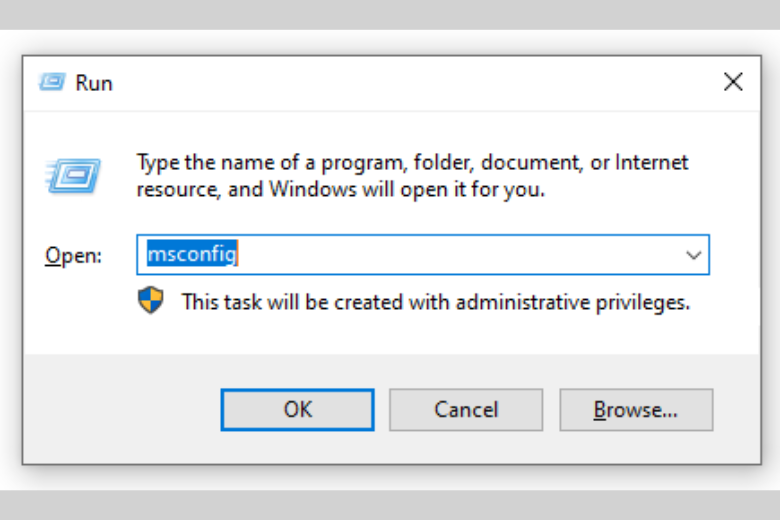The width and height of the screenshot is (780, 520).
Task: Click blank white area beneath the large Run icon
Action: click(x=73, y=219)
